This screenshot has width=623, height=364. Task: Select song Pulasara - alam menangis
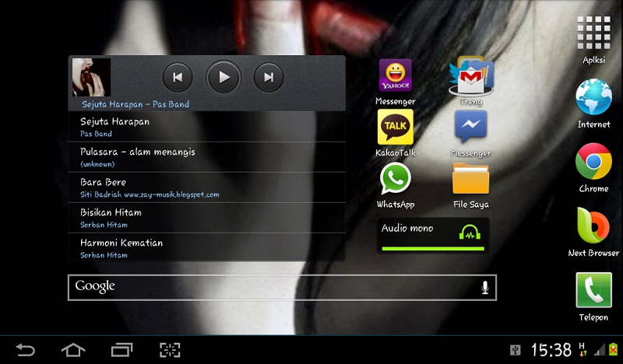(x=206, y=156)
